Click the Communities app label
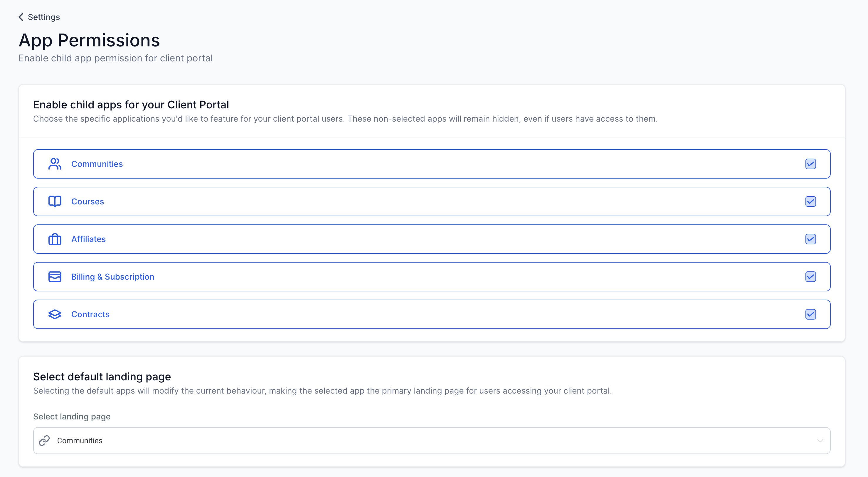868x477 pixels. point(97,164)
